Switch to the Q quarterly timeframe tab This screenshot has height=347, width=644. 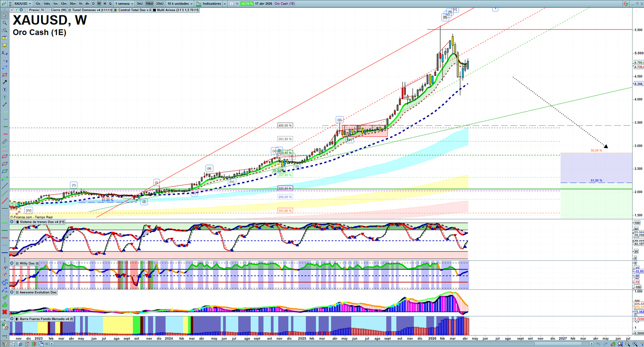tap(110, 4)
